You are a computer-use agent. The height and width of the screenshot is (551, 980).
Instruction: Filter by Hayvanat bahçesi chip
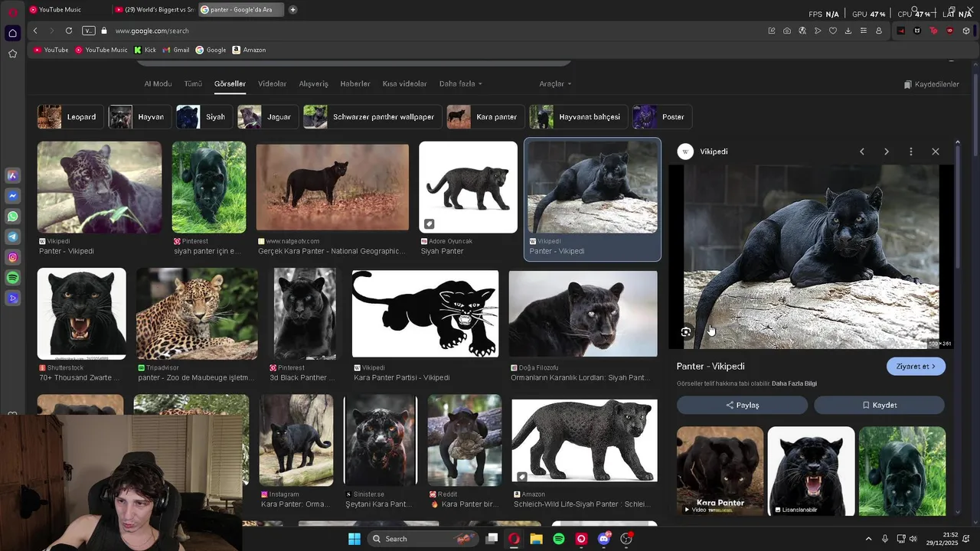tap(578, 117)
